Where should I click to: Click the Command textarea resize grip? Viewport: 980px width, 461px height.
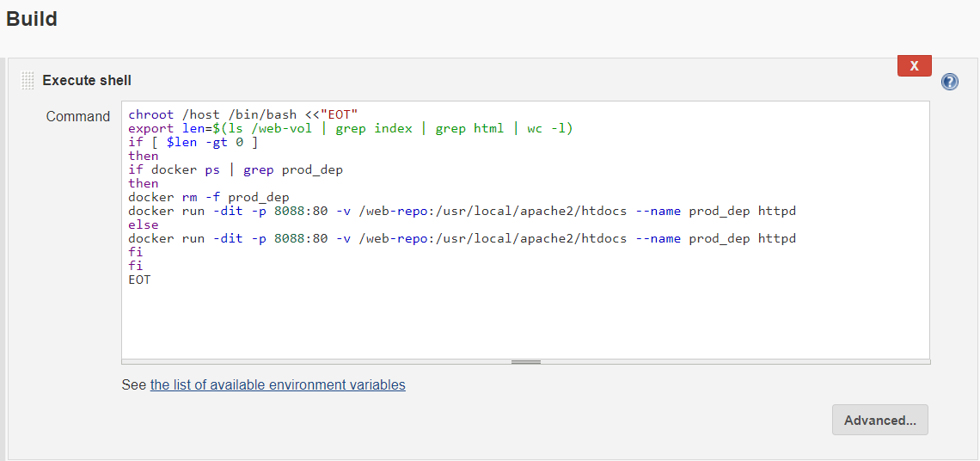[x=525, y=361]
